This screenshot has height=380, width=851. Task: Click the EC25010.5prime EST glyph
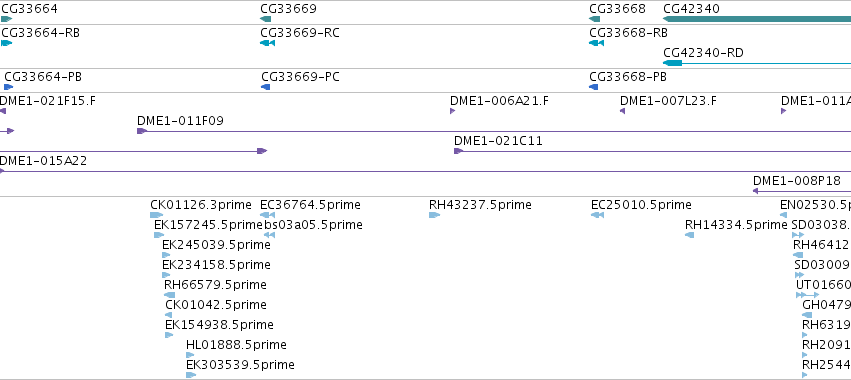598,215
